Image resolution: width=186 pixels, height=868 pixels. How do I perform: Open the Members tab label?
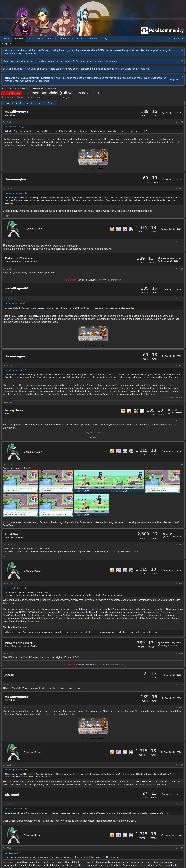point(65,39)
